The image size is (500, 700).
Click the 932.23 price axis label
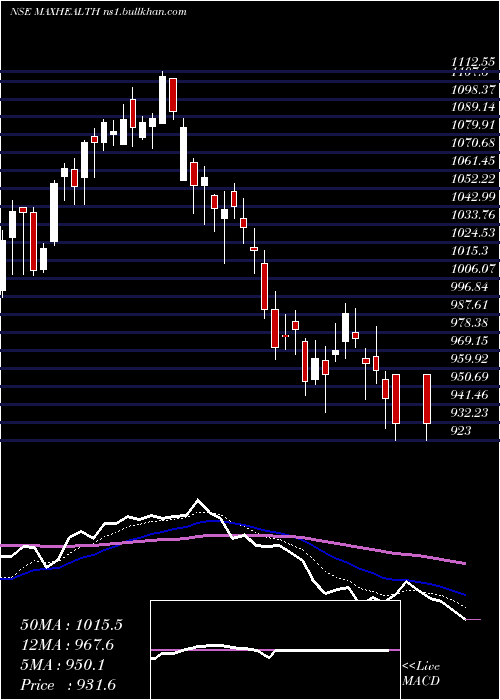pyautogui.click(x=470, y=412)
